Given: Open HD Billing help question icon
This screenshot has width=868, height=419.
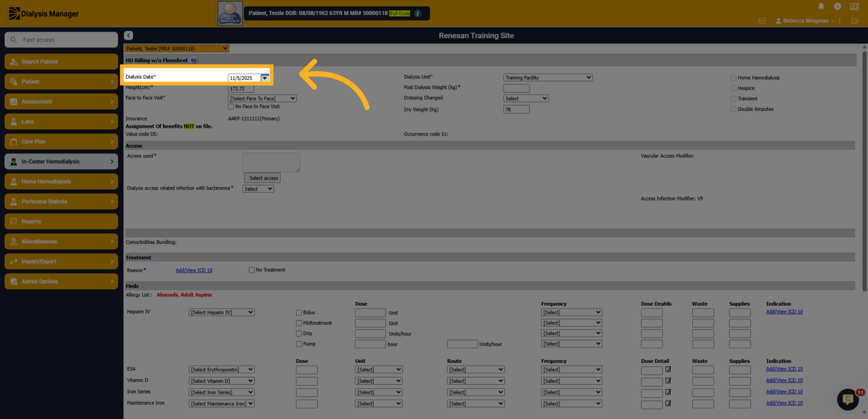Looking at the screenshot, I should [x=194, y=60].
